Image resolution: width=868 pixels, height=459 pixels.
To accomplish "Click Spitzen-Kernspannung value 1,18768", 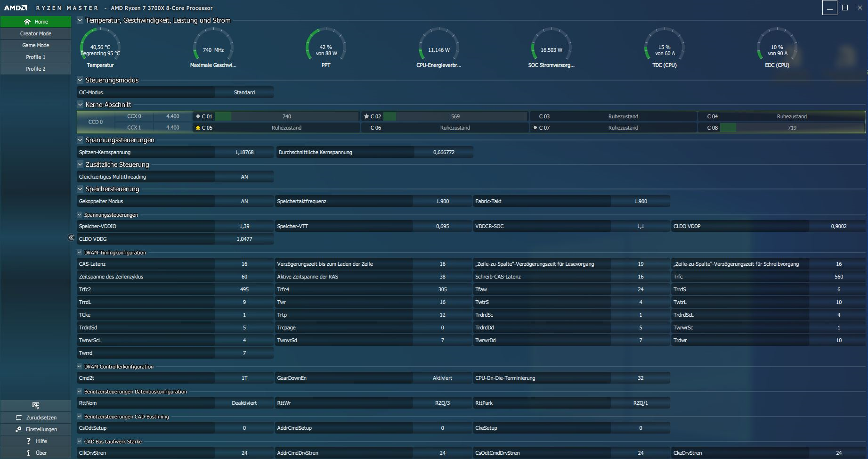I will tap(244, 152).
